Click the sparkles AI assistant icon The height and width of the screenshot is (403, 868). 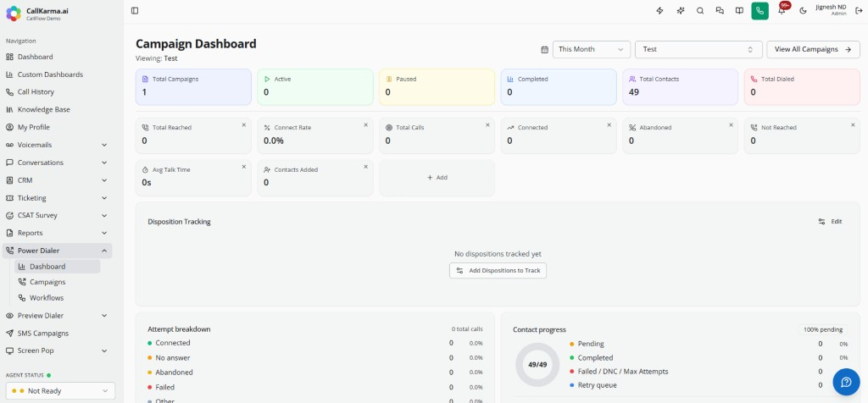681,10
